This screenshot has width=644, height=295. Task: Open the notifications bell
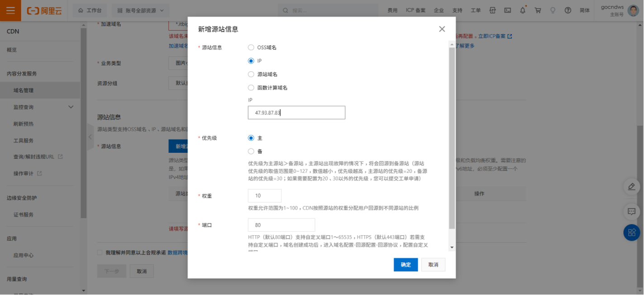click(523, 10)
